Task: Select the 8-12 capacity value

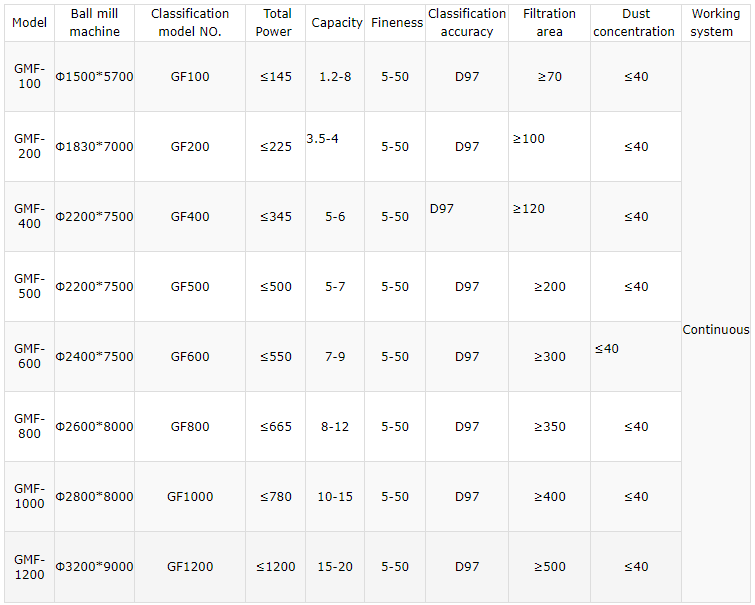Action: (x=335, y=427)
